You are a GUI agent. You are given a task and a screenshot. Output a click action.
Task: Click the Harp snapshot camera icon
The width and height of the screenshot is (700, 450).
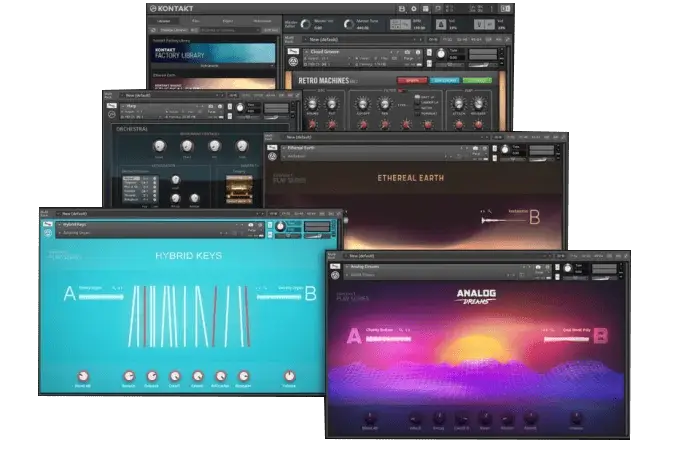click(212, 106)
